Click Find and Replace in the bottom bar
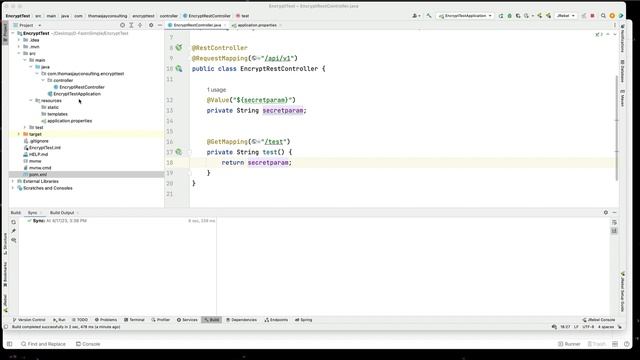The width and height of the screenshot is (640, 360). coord(43,344)
